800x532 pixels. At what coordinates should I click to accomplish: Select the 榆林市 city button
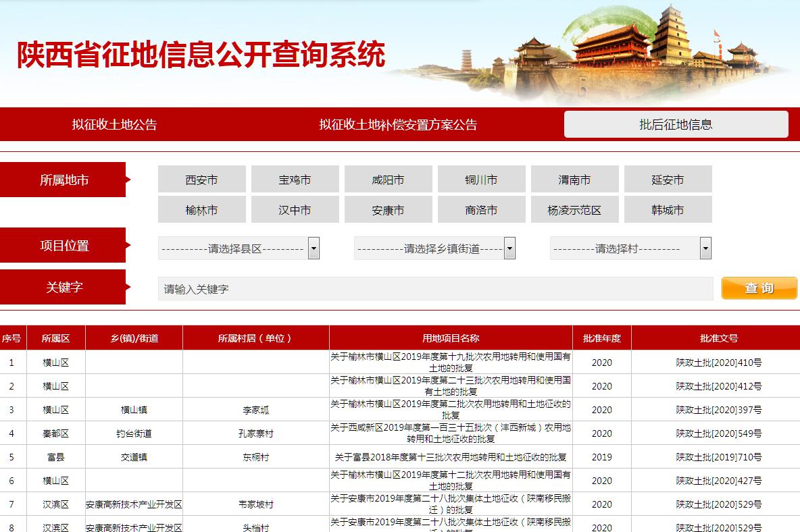point(201,210)
